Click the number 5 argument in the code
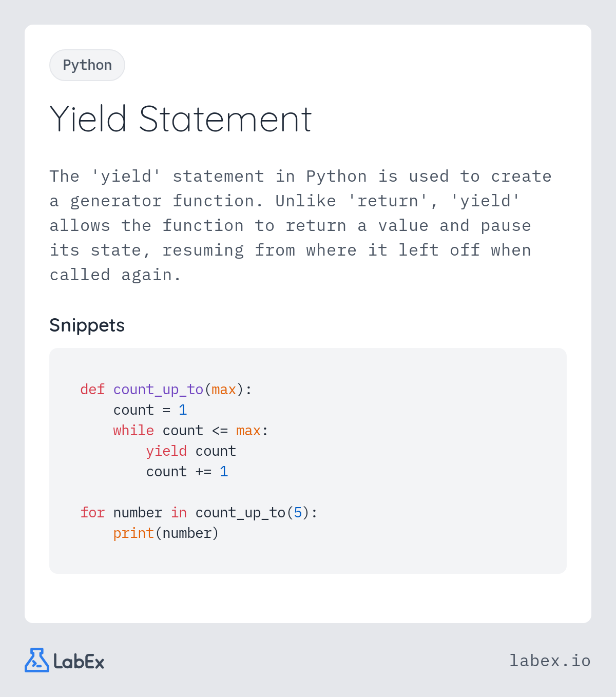Screen dimensions: 616x697 pos(298,513)
